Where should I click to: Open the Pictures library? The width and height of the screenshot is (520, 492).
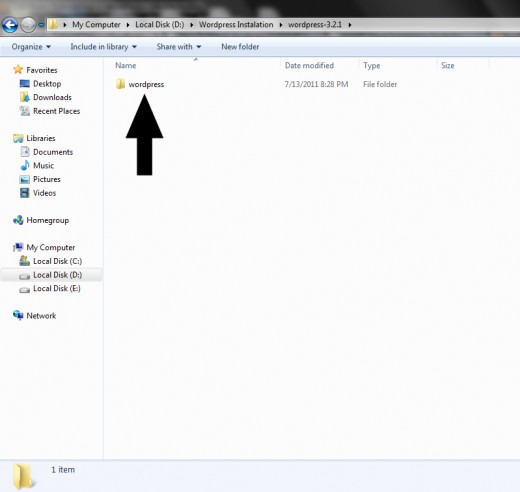(x=47, y=179)
